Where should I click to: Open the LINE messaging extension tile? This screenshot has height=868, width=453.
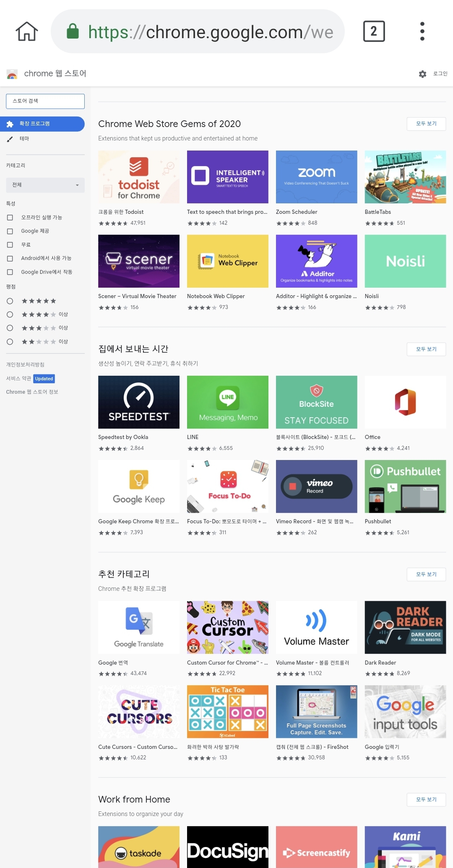pyautogui.click(x=228, y=402)
